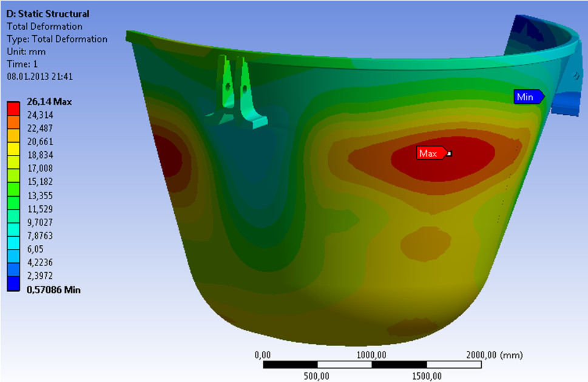Click the red Max probe label
588x382 pixels.
pos(430,154)
